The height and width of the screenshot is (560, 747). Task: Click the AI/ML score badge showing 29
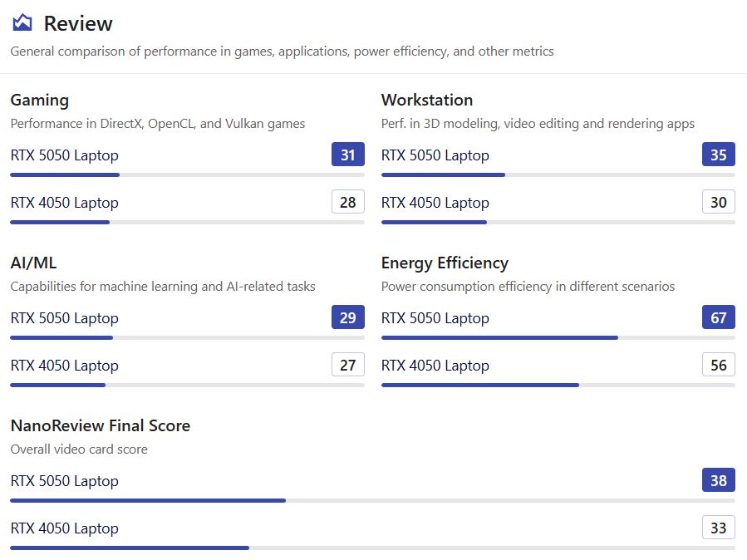[x=347, y=318]
